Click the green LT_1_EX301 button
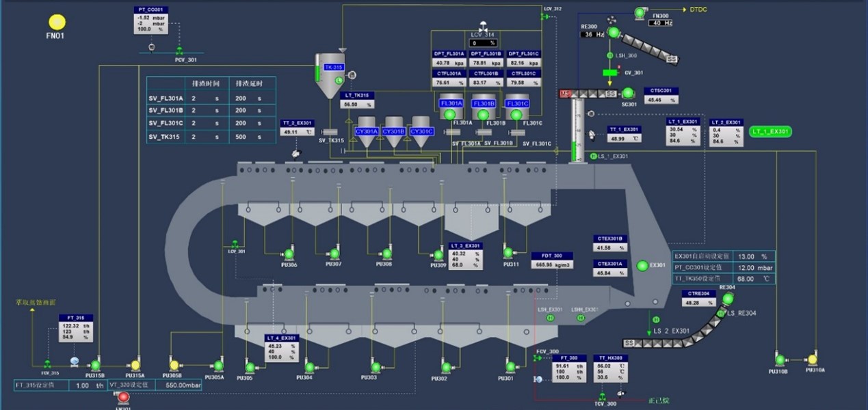 771,131
